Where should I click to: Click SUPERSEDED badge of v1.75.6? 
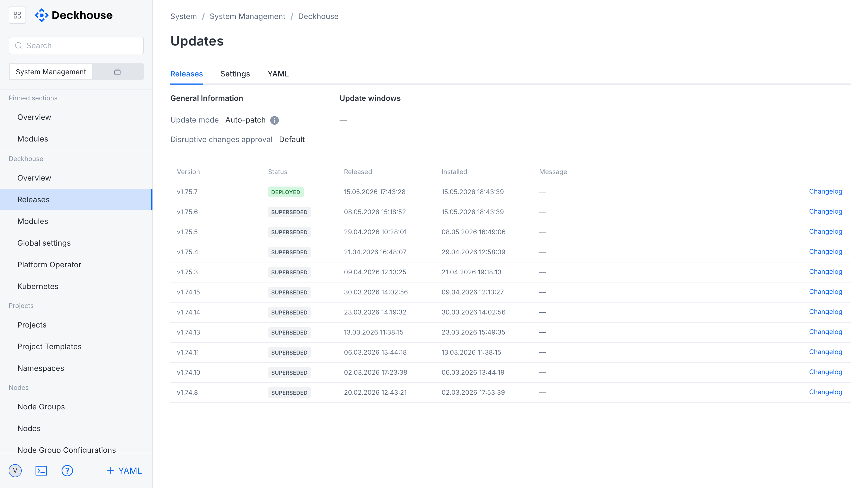[289, 212]
